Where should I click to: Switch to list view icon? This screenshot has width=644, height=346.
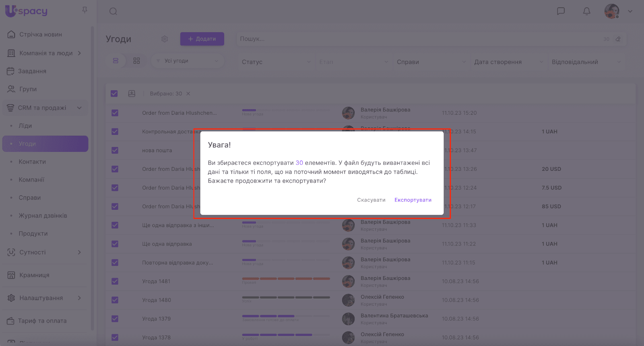point(116,61)
